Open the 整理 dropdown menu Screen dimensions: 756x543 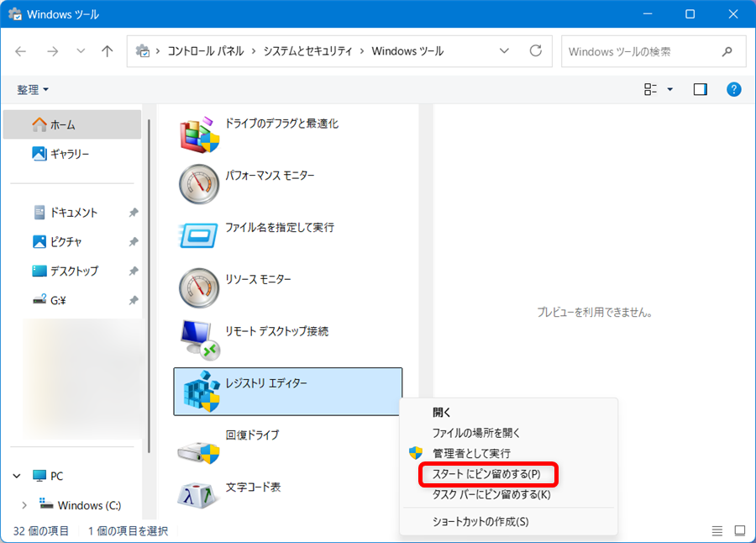coord(29,89)
